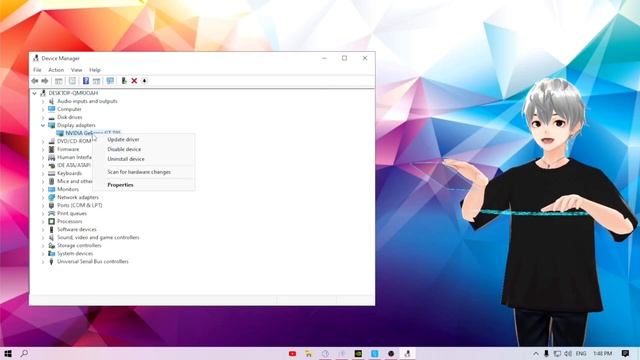Click the microphone tray icon
This screenshot has height=360, width=640.
coord(546,353)
